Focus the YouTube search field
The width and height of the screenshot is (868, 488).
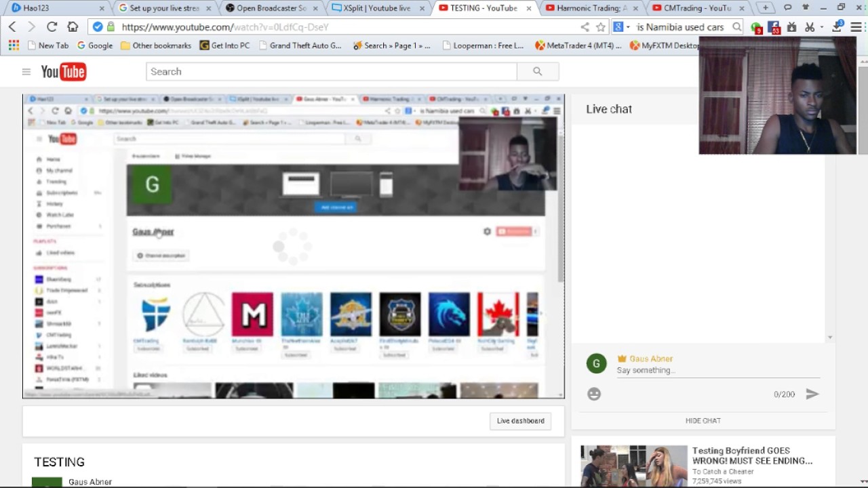click(331, 71)
